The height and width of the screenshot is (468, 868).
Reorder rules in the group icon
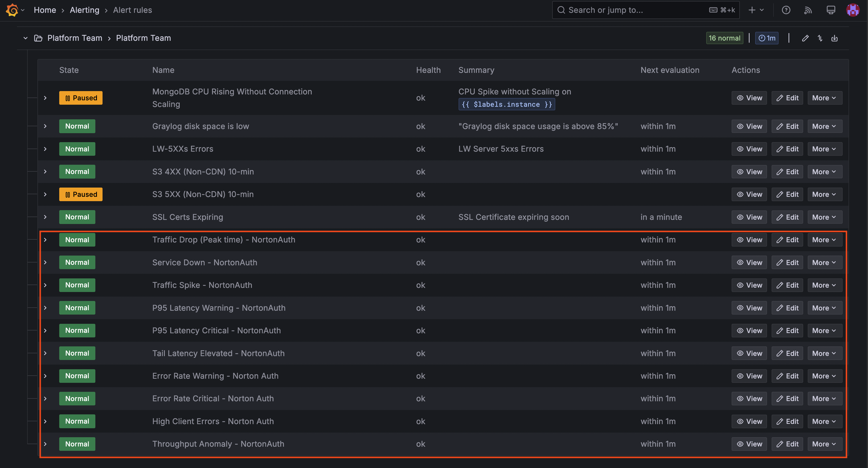[x=820, y=38]
